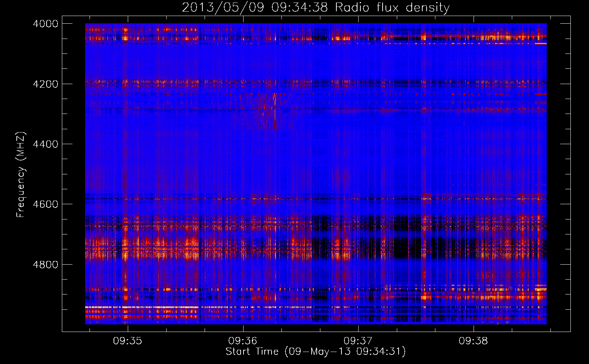The height and width of the screenshot is (364, 589).
Task: Click the 4000 frequency tick label
Action: click(46, 24)
